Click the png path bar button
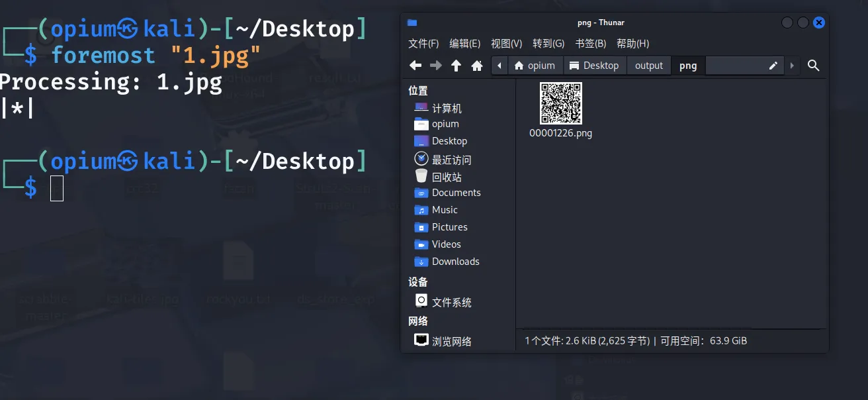868x400 pixels. click(x=688, y=66)
